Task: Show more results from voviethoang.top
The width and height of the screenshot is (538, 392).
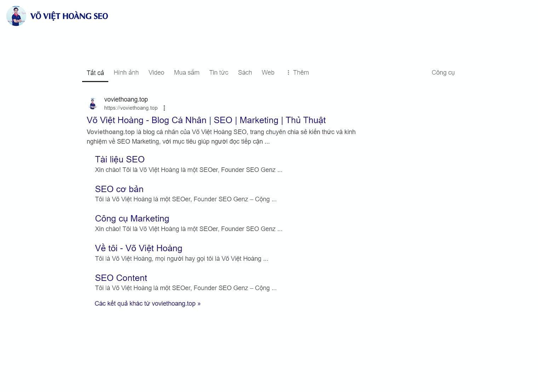Action: 147,304
